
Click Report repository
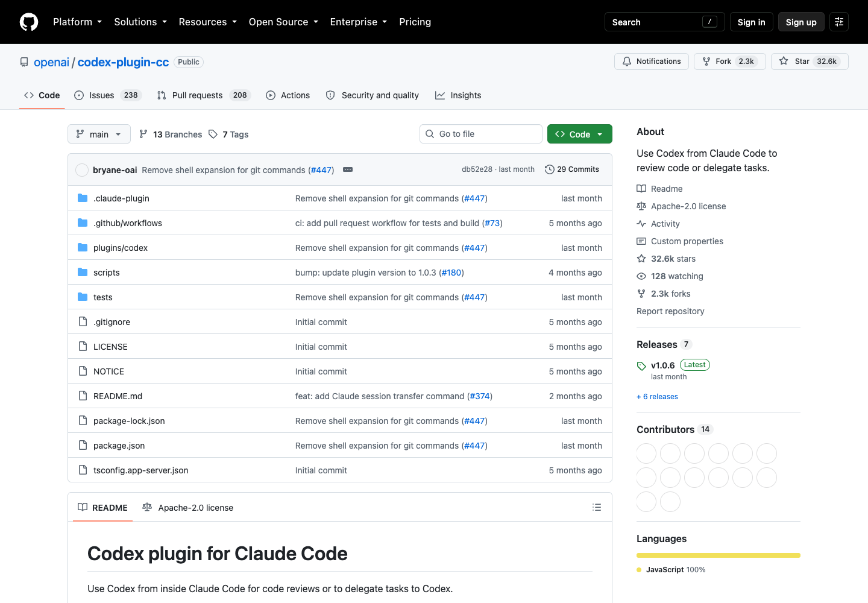point(670,311)
